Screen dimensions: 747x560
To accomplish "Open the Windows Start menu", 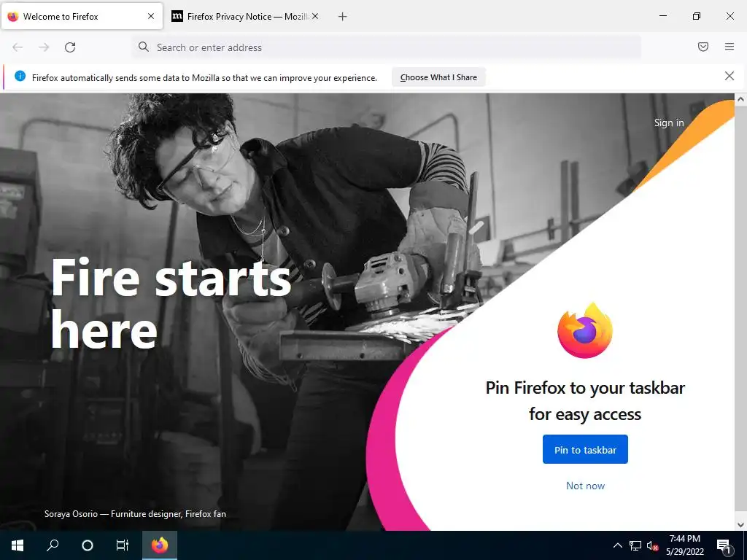I will 18,545.
